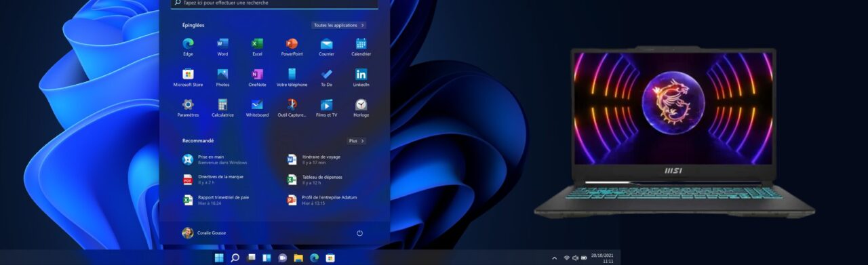Click the MSI laptop image
The width and height of the screenshot is (868, 265).
[x=674, y=132]
